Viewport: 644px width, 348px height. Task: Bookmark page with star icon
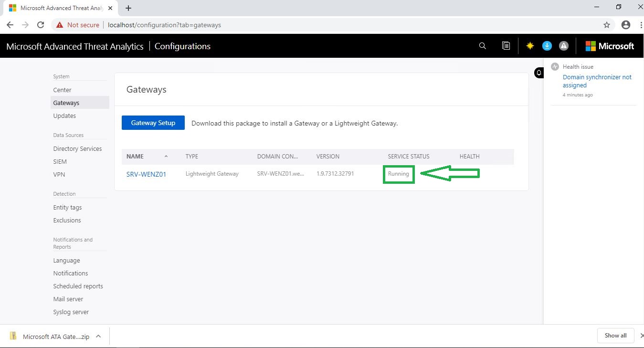tap(607, 25)
